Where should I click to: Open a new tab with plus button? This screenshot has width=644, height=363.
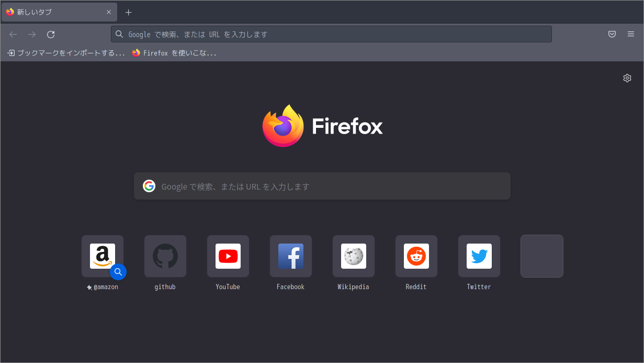[x=129, y=12]
